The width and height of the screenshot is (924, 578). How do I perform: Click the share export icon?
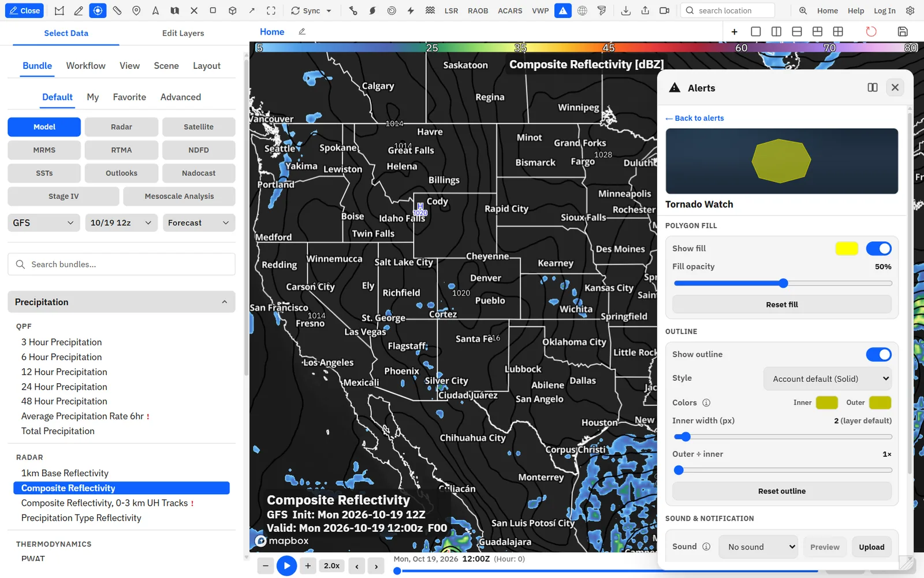[645, 10]
